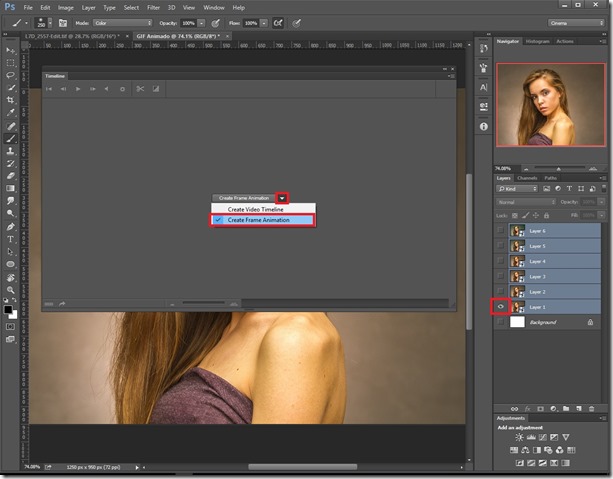Screen dimensions: 613x479
Task: Open the layer Kind filter dropdown
Action: click(517, 189)
